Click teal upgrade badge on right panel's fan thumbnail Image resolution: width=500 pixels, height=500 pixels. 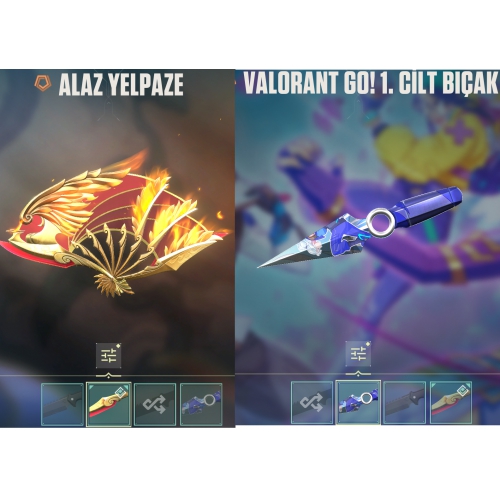tap(464, 389)
